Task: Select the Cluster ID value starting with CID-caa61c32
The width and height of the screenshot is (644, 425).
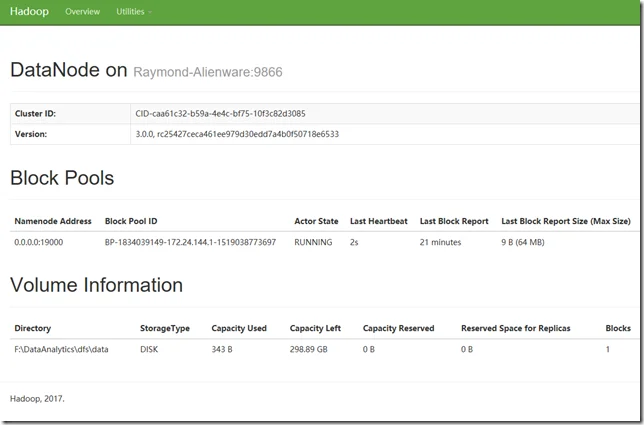Action: coord(220,113)
